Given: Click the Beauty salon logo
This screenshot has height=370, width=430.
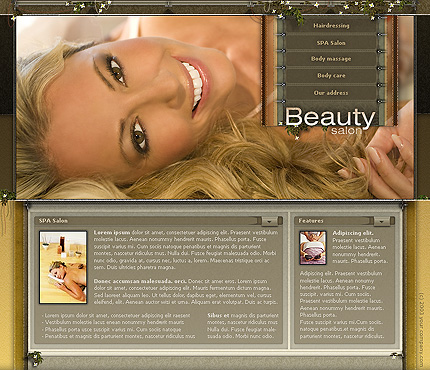Looking at the screenshot, I should coord(330,121).
